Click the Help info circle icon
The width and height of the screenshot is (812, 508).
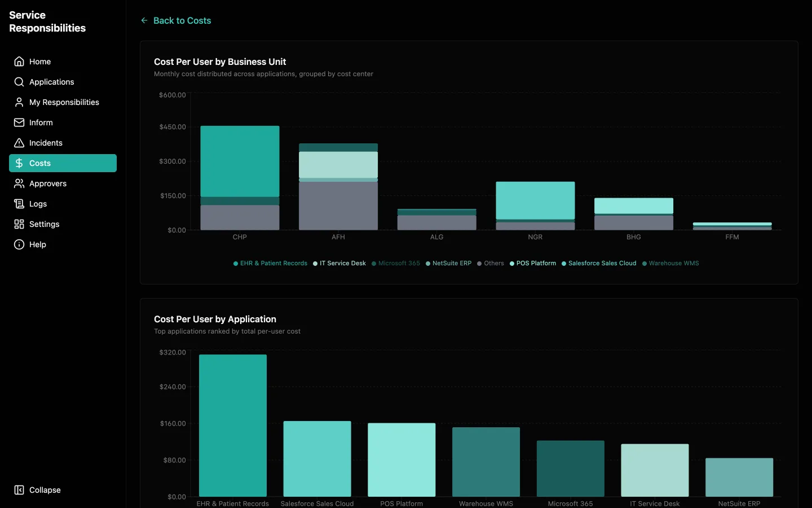coord(19,244)
